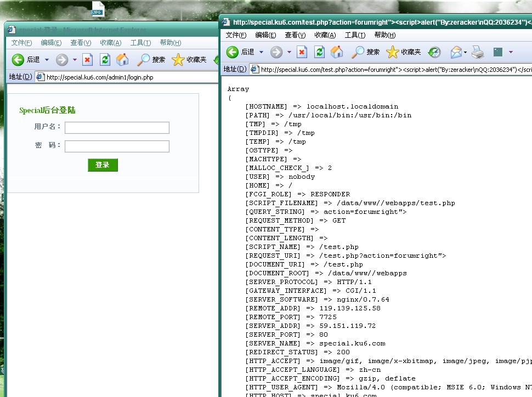Expand Forward history dropdown in login window
Image resolution: width=532 pixels, height=397 pixels.
click(75, 60)
